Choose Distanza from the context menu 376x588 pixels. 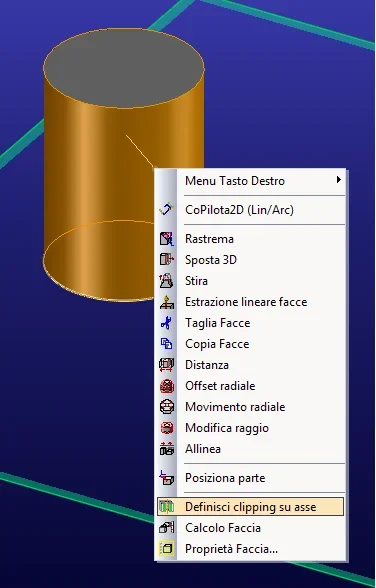coord(250,365)
